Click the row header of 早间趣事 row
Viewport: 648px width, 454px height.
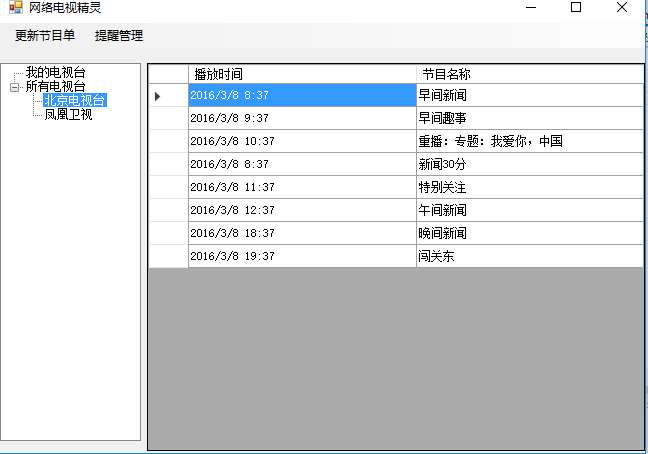coord(169,118)
